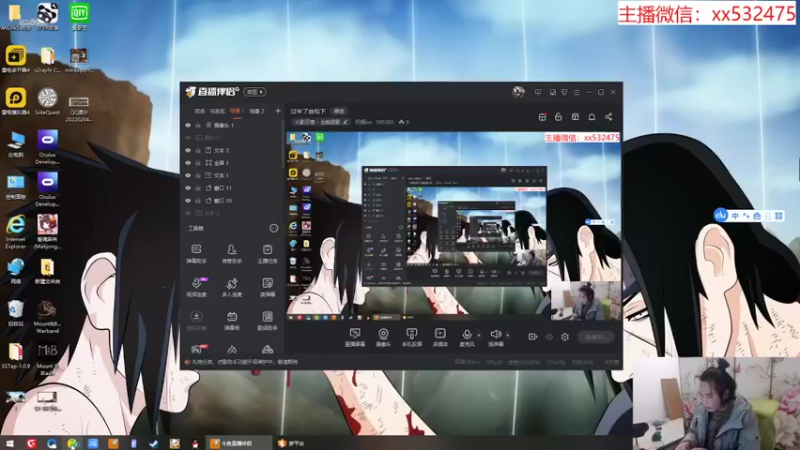Click the Baidu input method toolbar logo
The height and width of the screenshot is (450, 800).
720,215
